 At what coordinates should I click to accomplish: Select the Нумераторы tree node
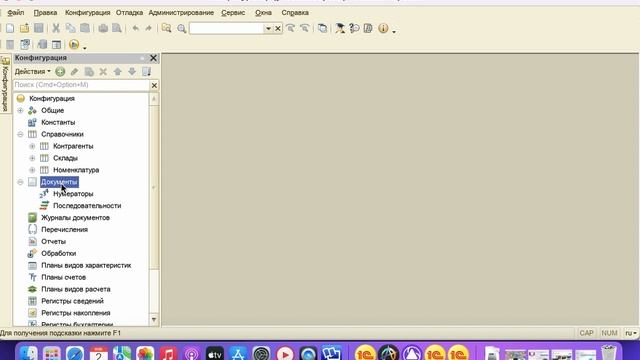73,194
